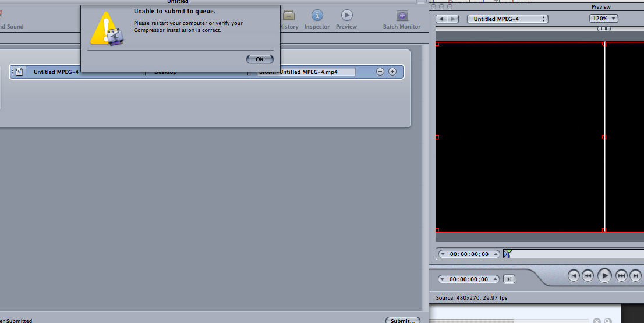
Task: Click the Submit... button
Action: pyautogui.click(x=402, y=320)
